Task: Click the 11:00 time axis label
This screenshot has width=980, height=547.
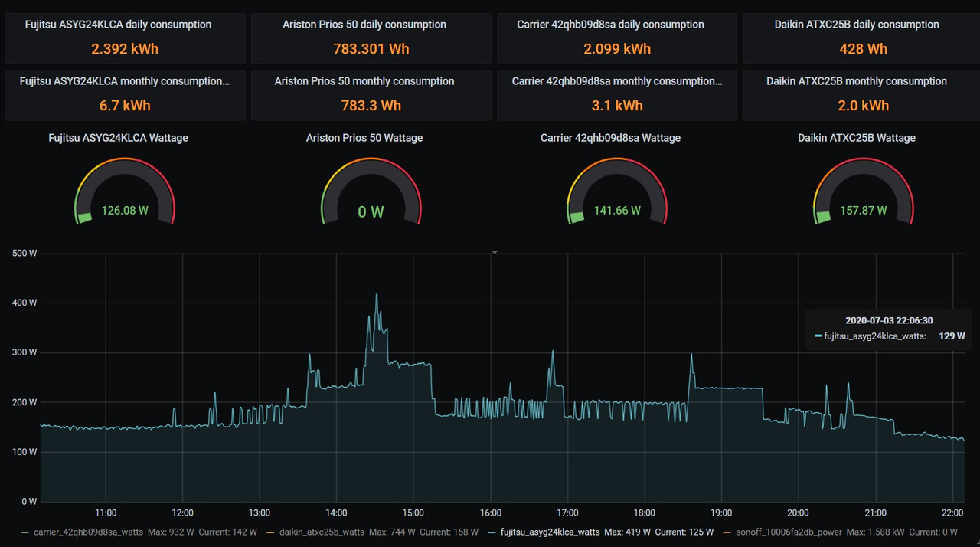Action: click(x=106, y=513)
